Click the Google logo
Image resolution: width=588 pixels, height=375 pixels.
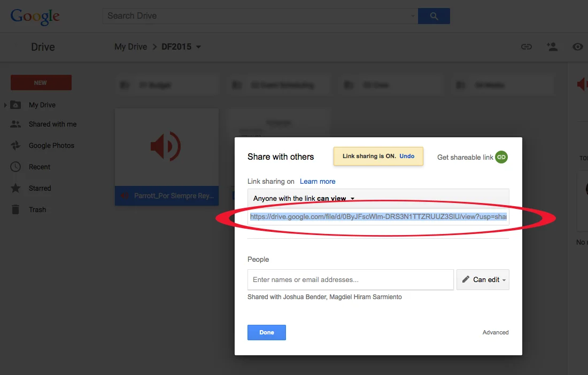pos(35,17)
